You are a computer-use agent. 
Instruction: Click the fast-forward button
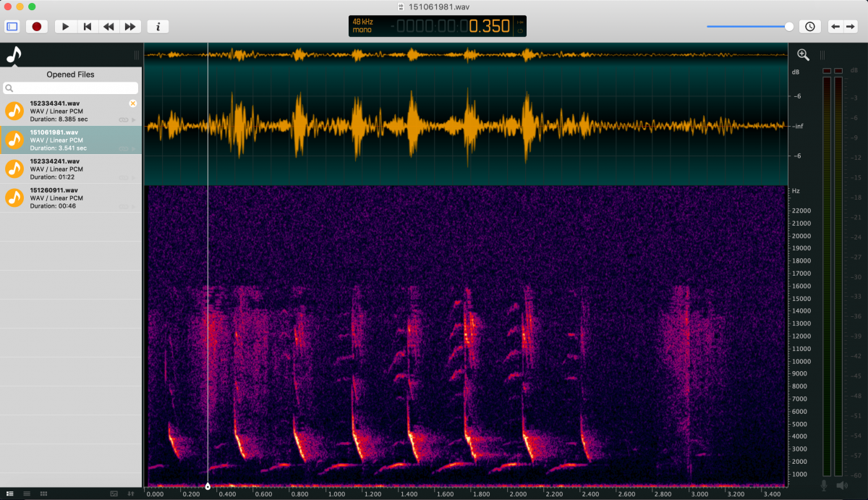[130, 27]
